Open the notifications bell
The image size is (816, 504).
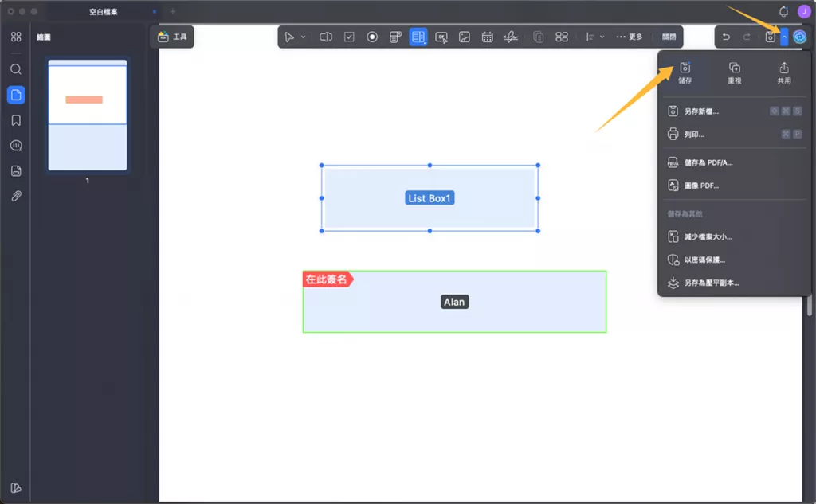[x=783, y=11]
